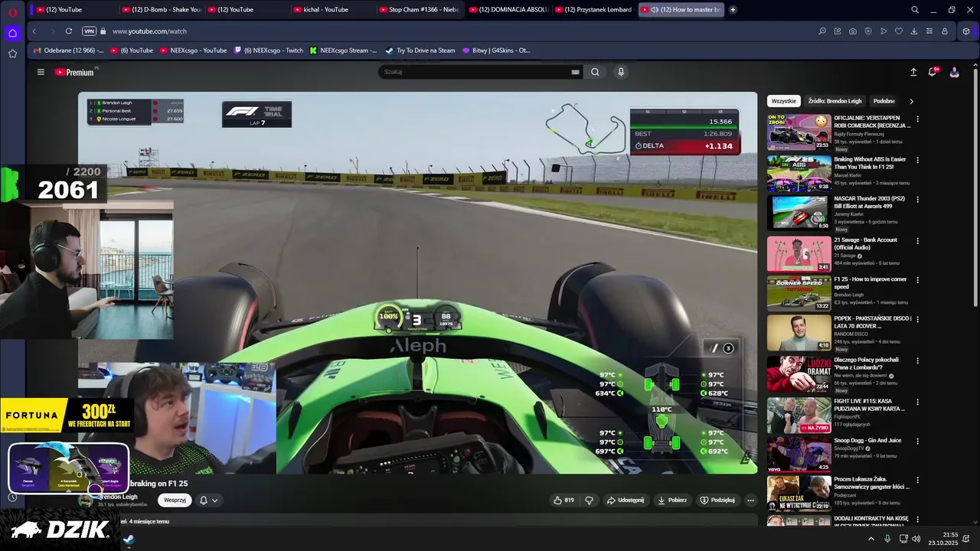Click the YouTube search magnifier button

pyautogui.click(x=595, y=72)
